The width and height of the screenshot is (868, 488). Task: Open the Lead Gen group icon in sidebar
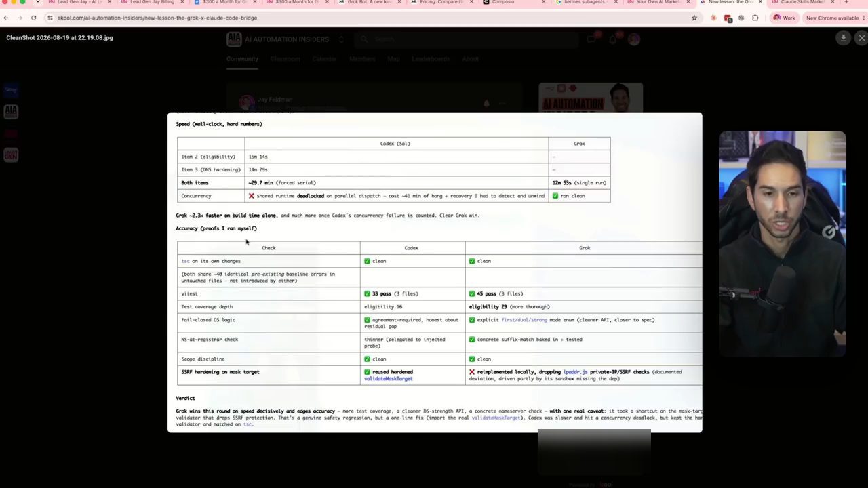pyautogui.click(x=11, y=155)
